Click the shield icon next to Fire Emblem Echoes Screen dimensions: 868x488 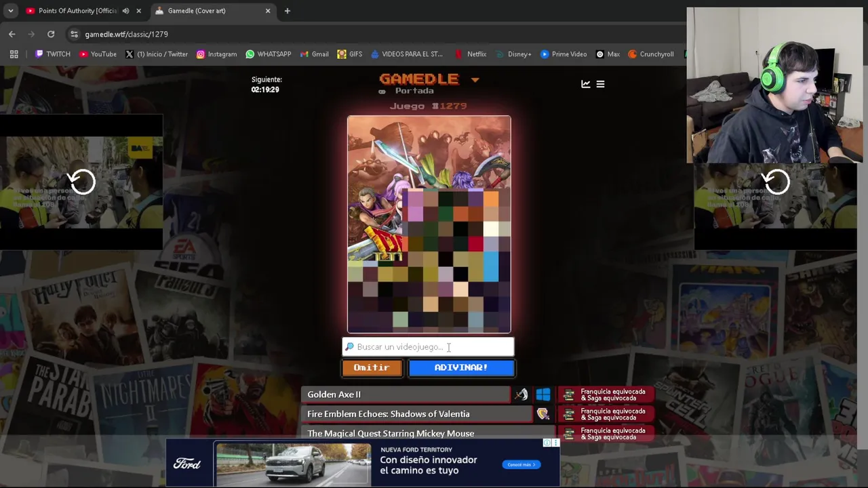coord(542,414)
